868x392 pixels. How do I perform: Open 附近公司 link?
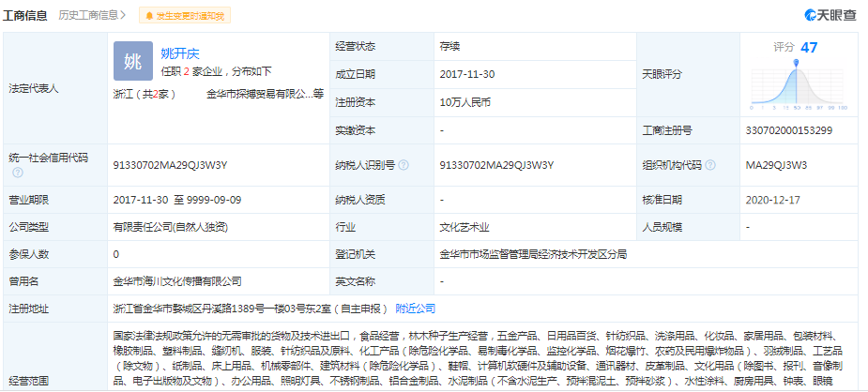tap(415, 309)
